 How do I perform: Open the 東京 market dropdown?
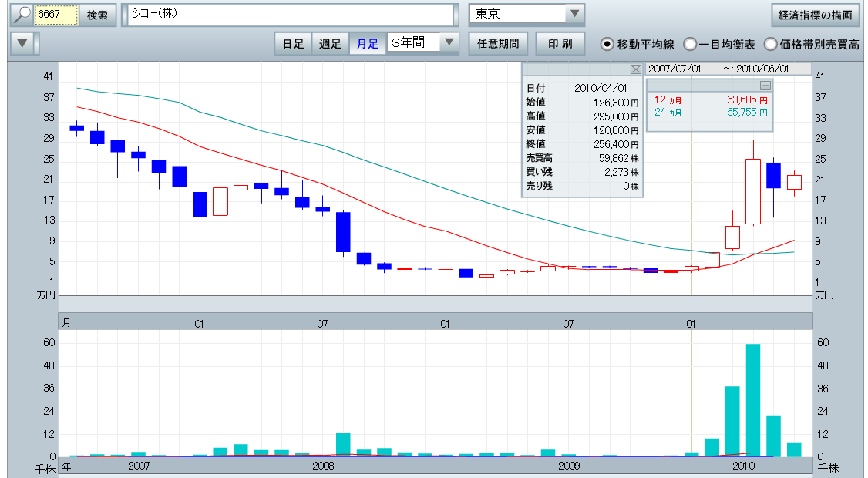(574, 15)
